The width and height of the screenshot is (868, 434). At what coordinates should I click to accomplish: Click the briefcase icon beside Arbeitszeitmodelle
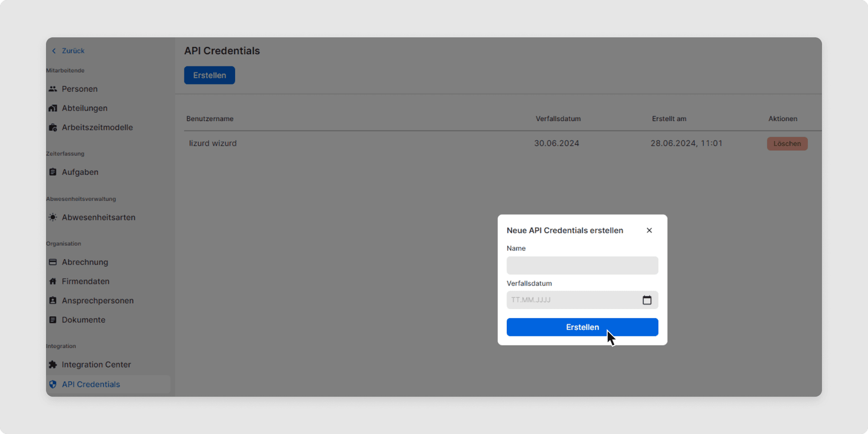[x=53, y=127]
